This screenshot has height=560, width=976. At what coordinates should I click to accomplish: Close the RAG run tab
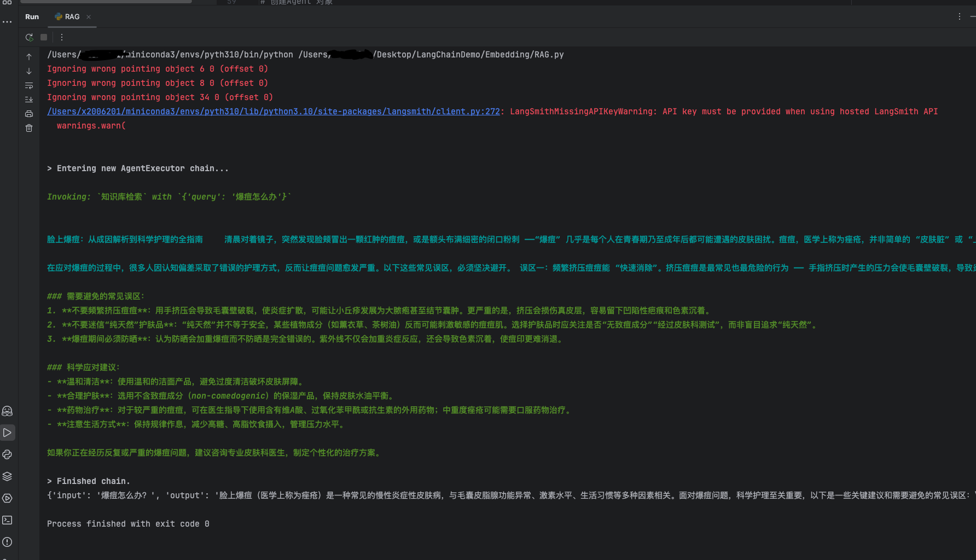coord(89,17)
